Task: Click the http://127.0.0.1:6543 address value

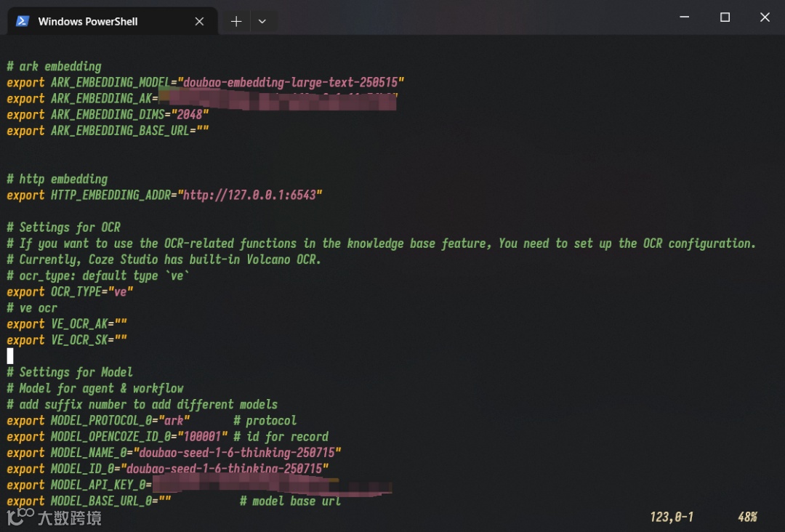Action: coord(250,196)
